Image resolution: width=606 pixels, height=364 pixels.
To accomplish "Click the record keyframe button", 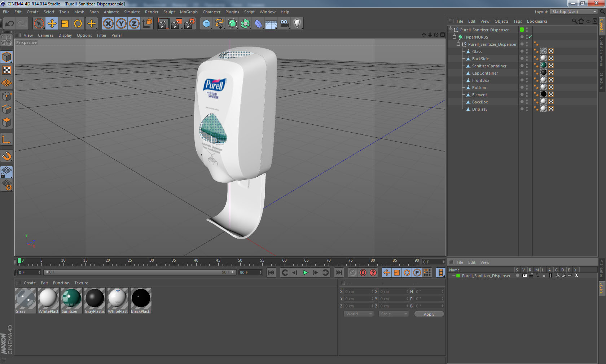I will point(353,272).
